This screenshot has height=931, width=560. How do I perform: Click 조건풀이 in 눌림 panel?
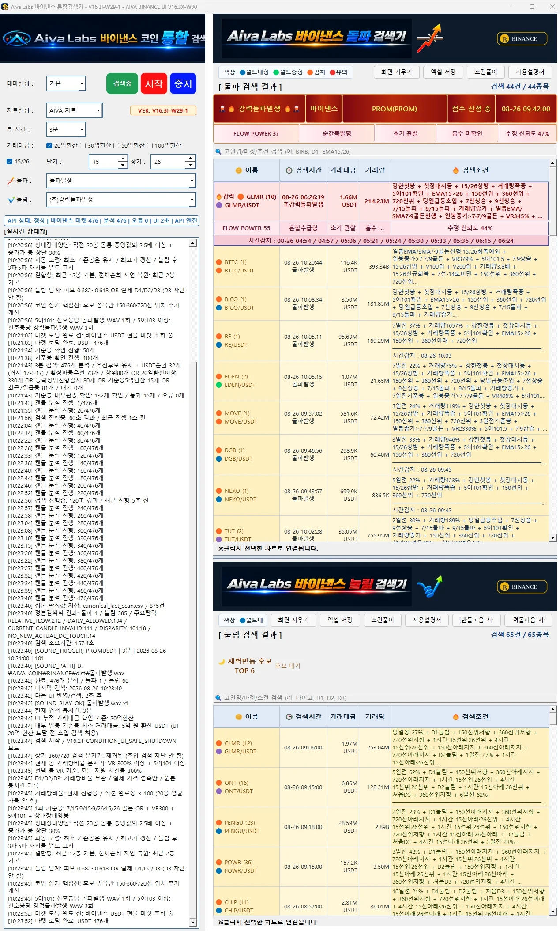382,620
